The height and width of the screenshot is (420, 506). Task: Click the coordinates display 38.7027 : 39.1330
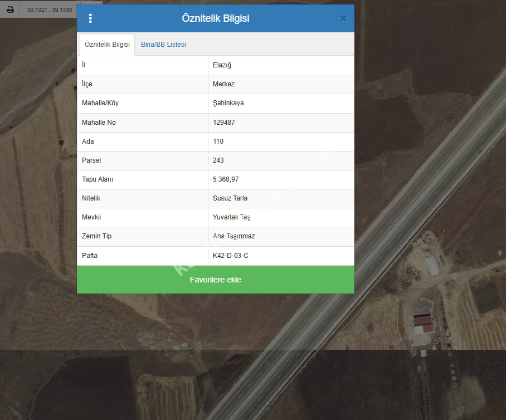tap(50, 9)
